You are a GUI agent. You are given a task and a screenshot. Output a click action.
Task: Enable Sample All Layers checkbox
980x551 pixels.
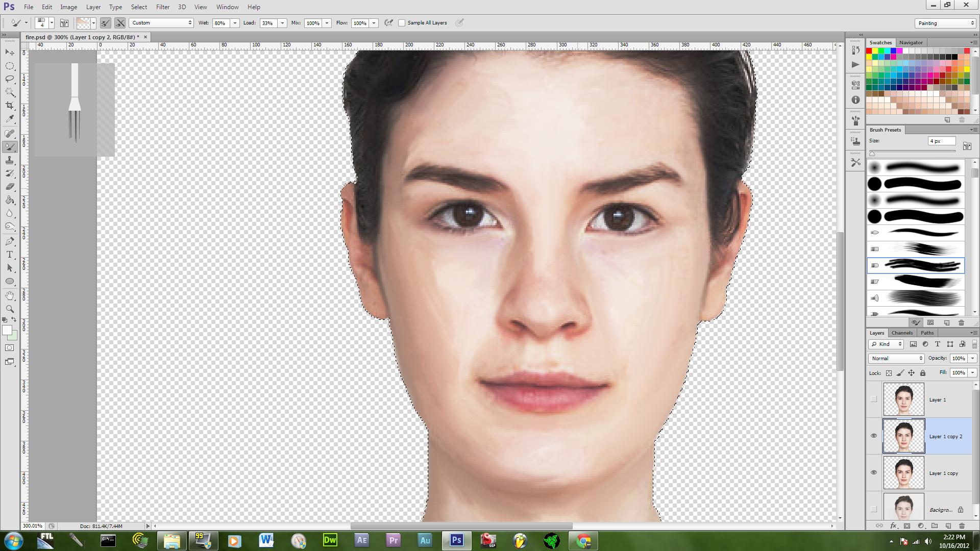[x=402, y=23]
